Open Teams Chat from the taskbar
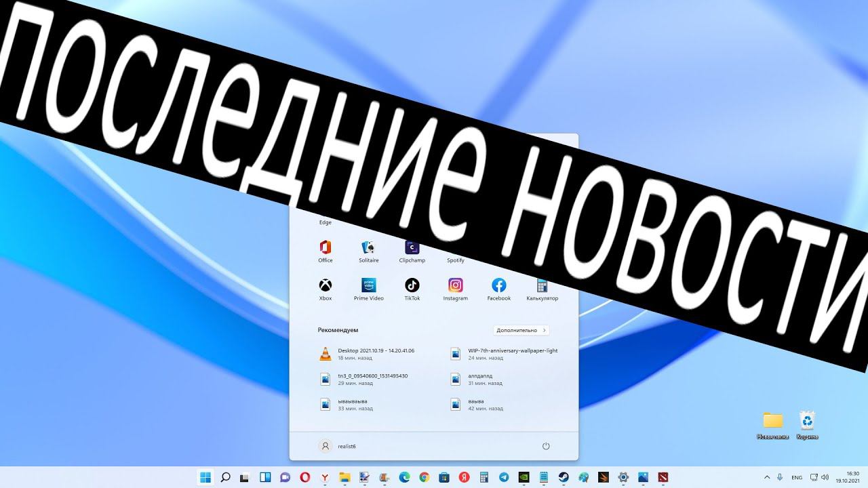 pos(285,477)
